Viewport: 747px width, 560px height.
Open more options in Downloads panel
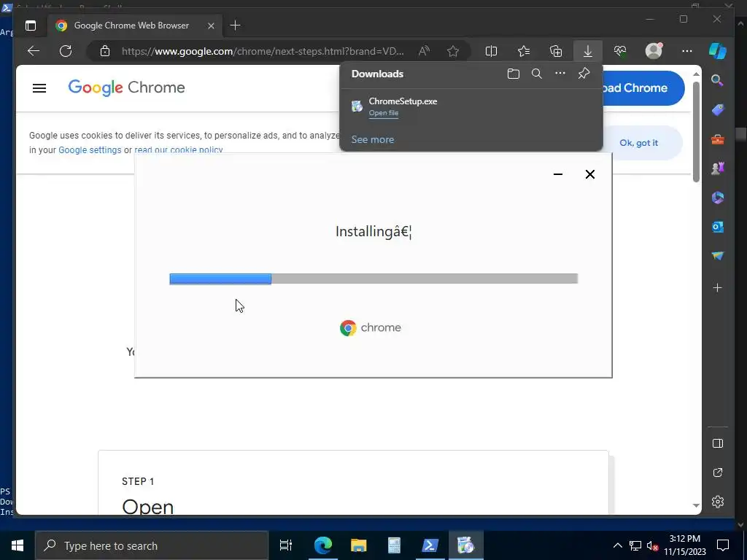click(x=560, y=74)
